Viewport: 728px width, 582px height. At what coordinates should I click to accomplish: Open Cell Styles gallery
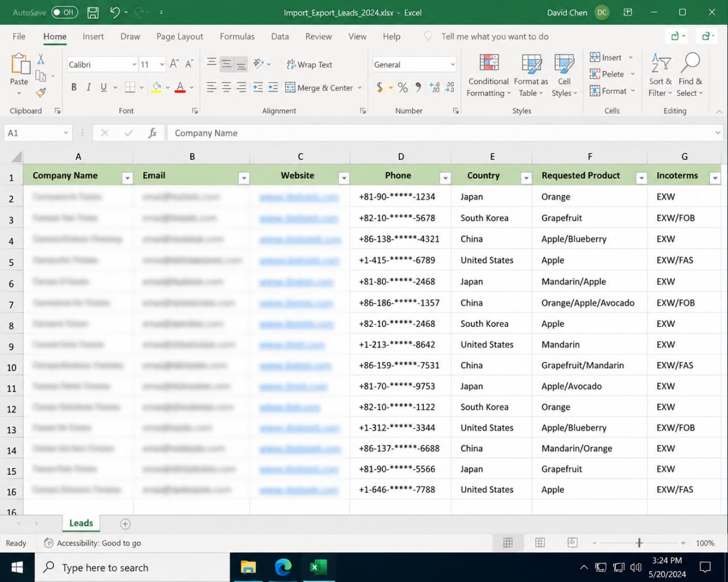pyautogui.click(x=564, y=76)
